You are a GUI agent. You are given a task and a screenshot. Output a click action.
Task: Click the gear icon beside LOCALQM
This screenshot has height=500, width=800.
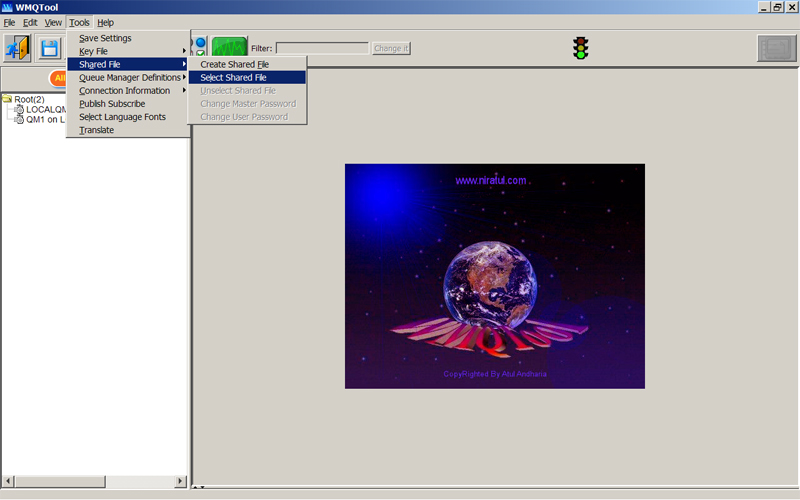(19, 109)
